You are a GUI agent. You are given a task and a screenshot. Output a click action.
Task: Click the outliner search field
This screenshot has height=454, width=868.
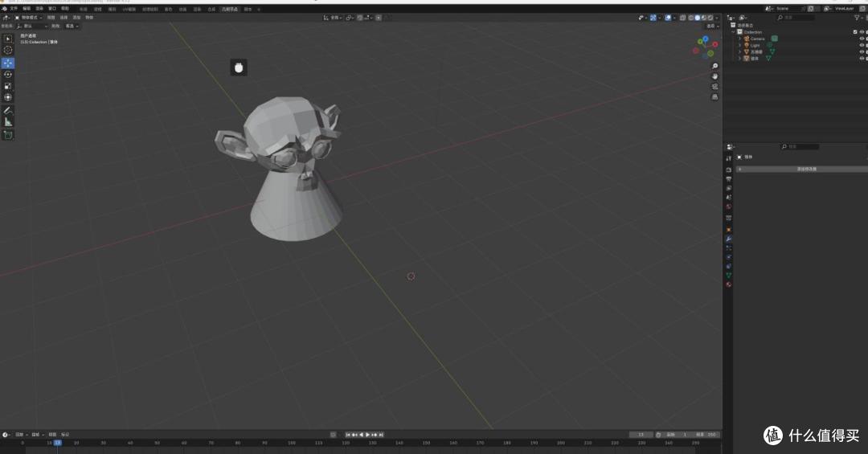(796, 18)
